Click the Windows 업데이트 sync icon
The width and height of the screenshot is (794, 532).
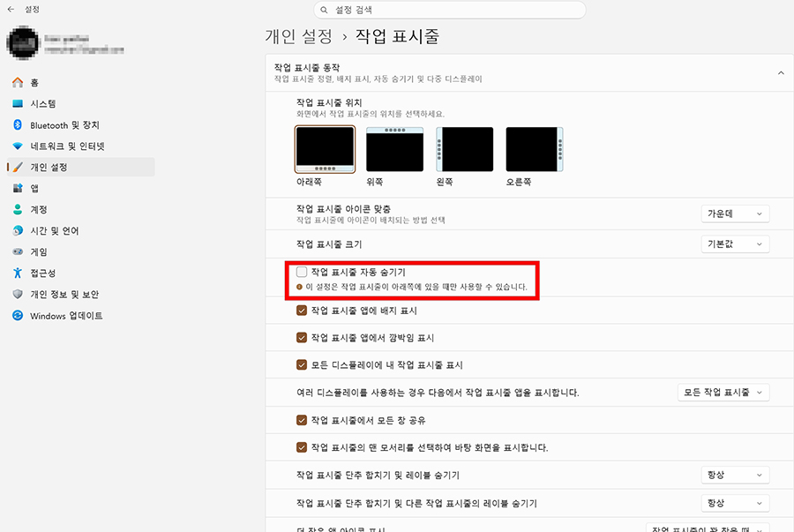18,315
